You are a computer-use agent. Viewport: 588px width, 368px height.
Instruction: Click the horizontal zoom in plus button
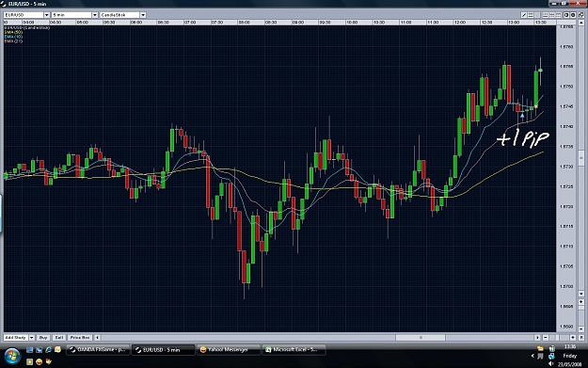tap(573, 338)
